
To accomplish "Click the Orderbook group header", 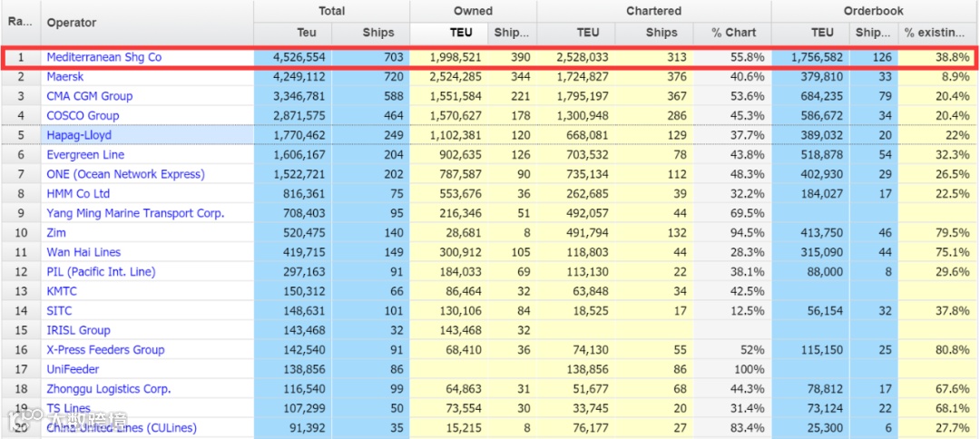I will point(874,11).
